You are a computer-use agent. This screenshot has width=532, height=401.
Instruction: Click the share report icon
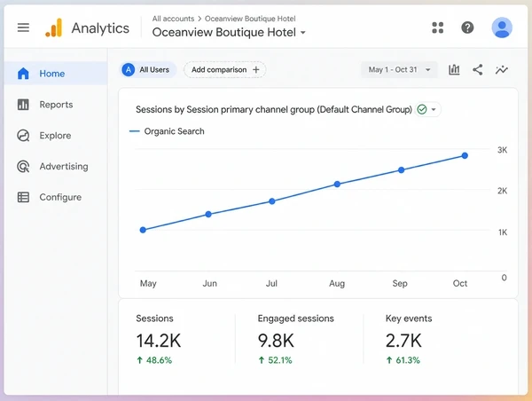[x=478, y=70]
